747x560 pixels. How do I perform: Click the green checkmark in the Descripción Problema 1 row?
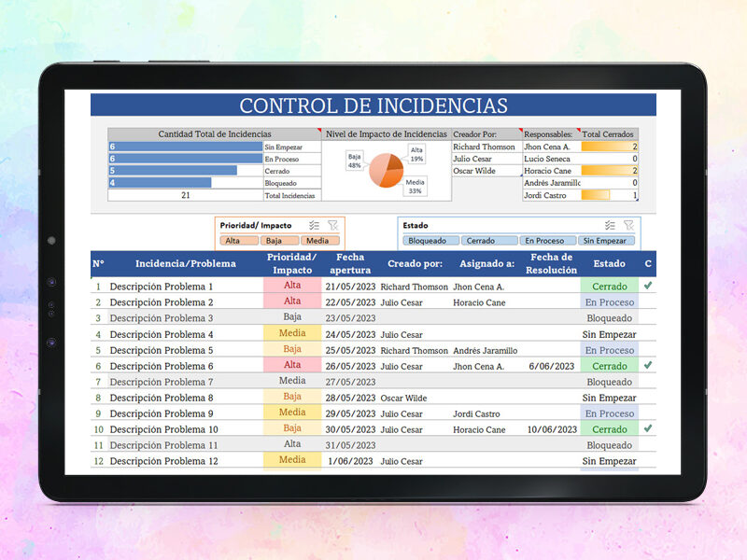click(x=648, y=286)
